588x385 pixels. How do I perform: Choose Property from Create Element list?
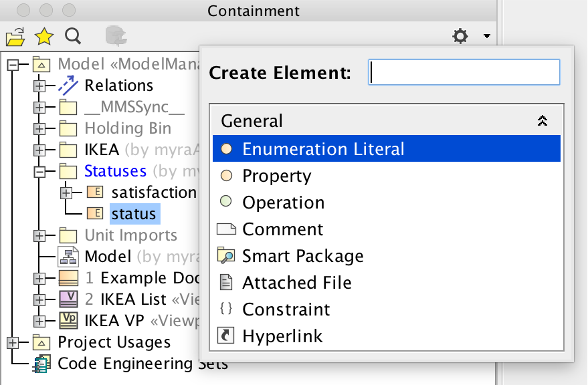click(387, 175)
